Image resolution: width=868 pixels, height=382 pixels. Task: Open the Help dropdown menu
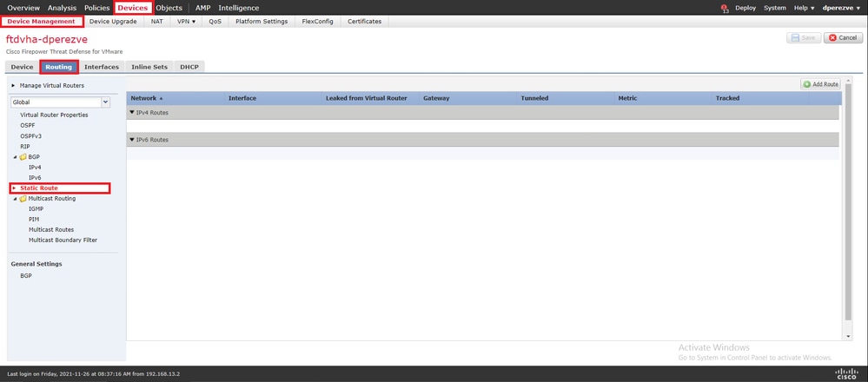(x=805, y=9)
